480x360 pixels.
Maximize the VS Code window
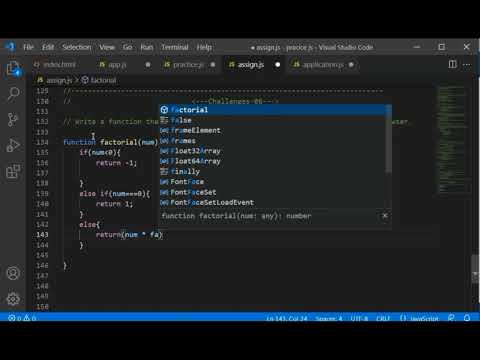pos(442,47)
